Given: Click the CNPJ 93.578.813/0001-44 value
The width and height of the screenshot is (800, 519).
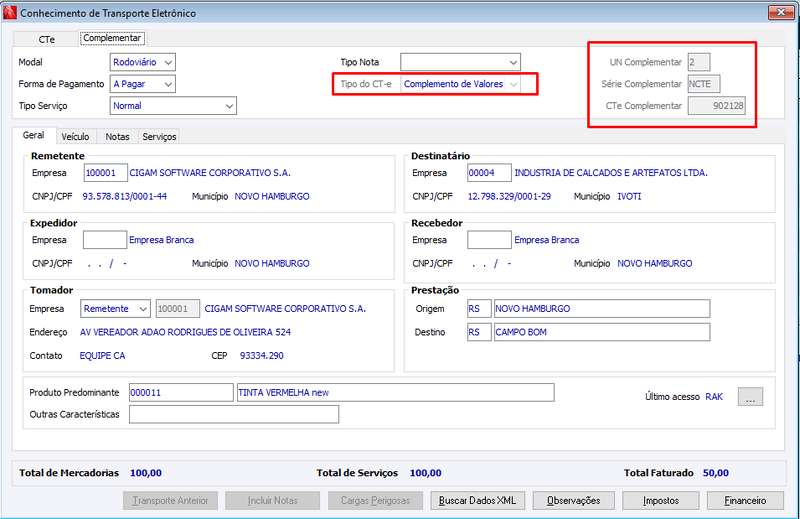Looking at the screenshot, I should pyautogui.click(x=124, y=196).
